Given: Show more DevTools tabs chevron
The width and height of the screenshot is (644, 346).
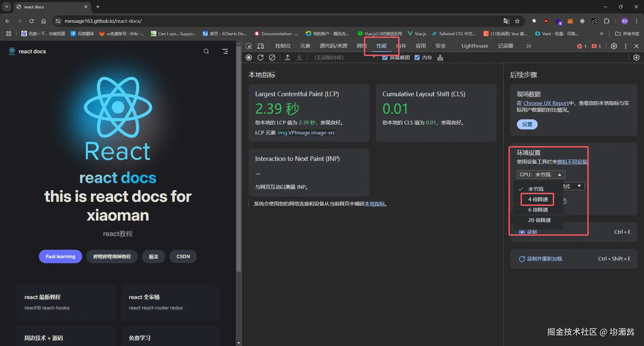Looking at the screenshot, I should coord(529,46).
